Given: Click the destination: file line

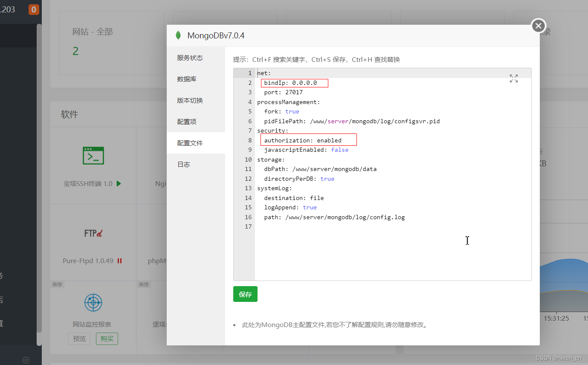Looking at the screenshot, I should tap(294, 198).
